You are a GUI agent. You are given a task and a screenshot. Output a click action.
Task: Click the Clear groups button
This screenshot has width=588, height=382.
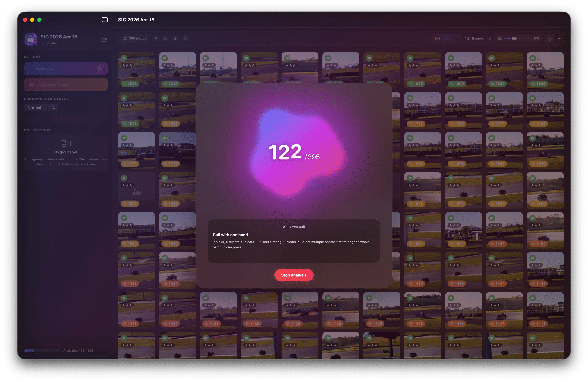66,118
